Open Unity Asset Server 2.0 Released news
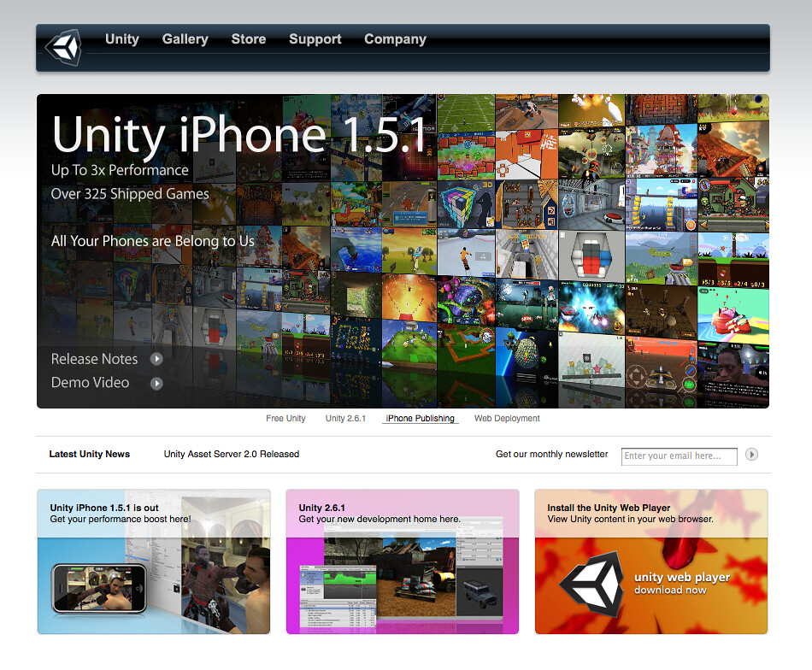 [231, 454]
